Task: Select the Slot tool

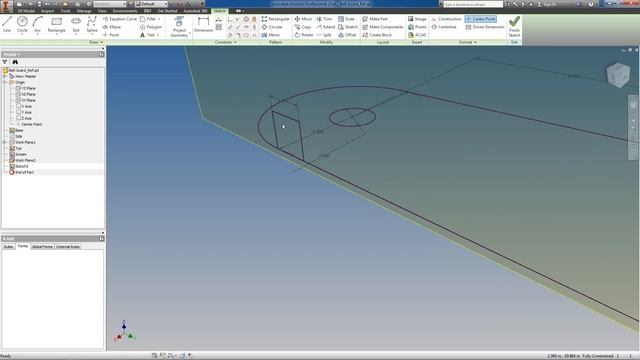Action: pos(76,24)
